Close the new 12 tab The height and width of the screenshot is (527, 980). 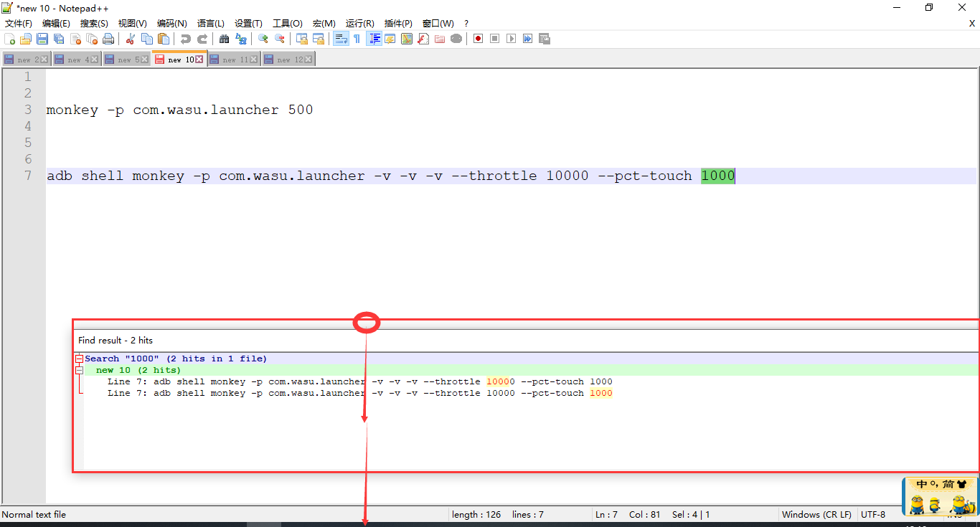coord(309,59)
